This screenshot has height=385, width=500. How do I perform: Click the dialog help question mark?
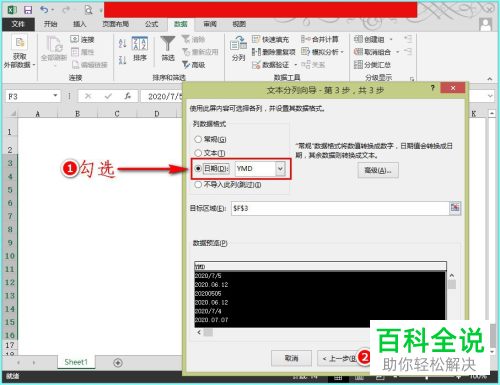pyautogui.click(x=433, y=88)
